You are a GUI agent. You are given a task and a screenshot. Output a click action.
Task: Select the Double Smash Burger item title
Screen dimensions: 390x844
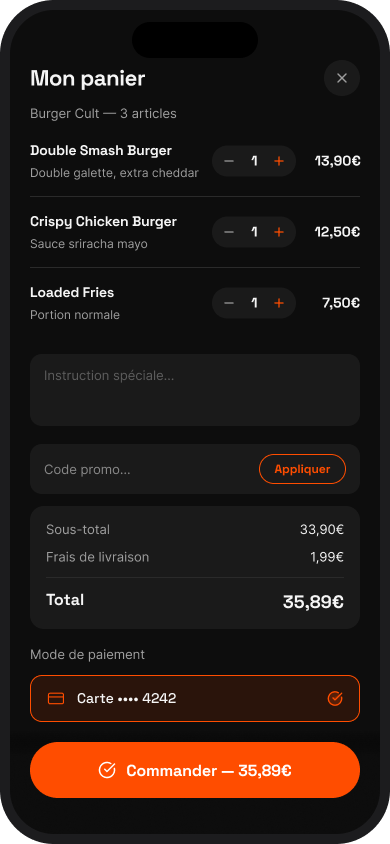(x=101, y=151)
